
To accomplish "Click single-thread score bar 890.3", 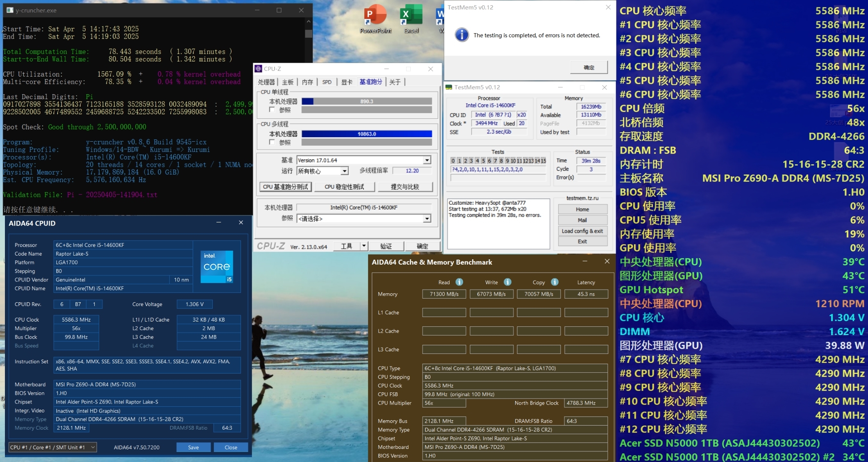I will 367,101.
